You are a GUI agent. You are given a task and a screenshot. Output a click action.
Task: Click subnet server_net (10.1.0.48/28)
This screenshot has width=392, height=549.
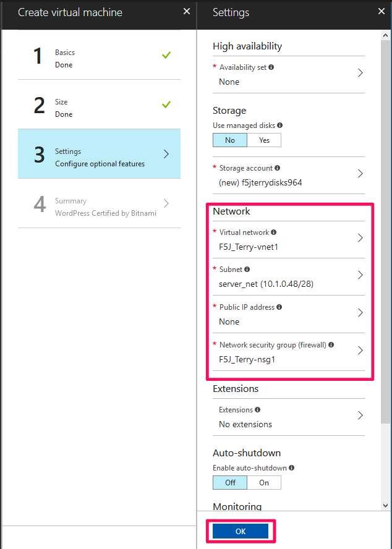266,284
